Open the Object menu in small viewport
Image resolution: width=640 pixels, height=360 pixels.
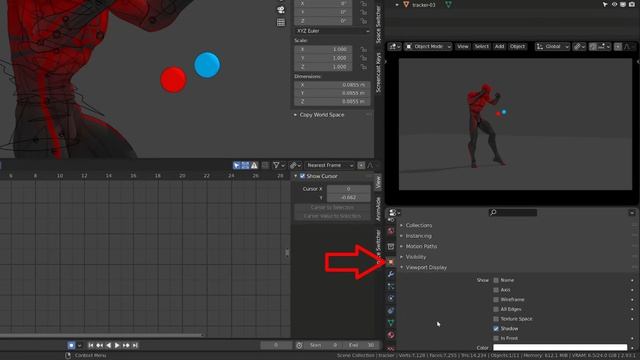[x=517, y=47]
